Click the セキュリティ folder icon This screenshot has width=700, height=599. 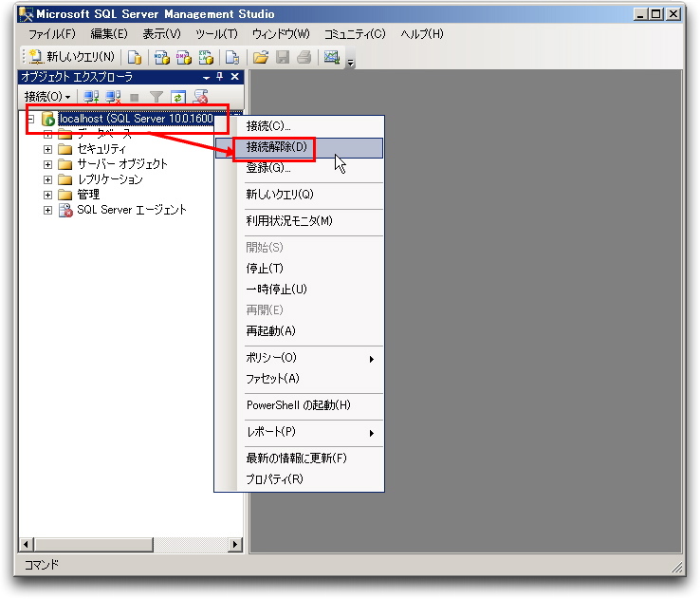[65, 149]
